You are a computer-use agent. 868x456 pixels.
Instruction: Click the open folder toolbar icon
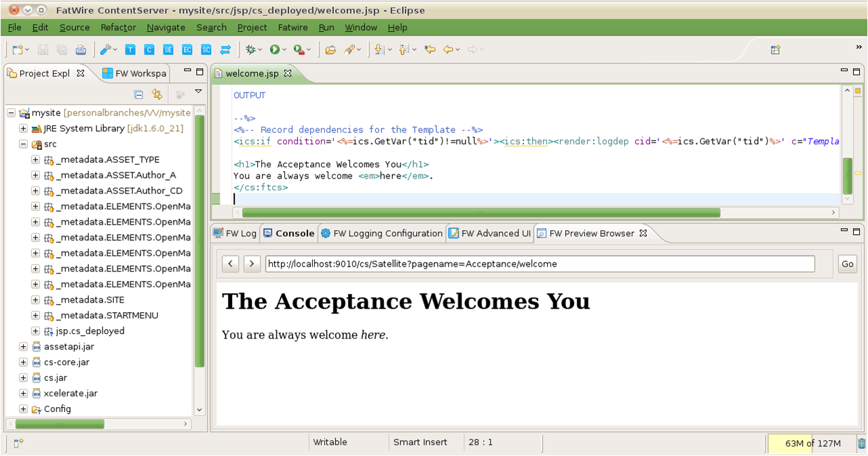pos(331,50)
